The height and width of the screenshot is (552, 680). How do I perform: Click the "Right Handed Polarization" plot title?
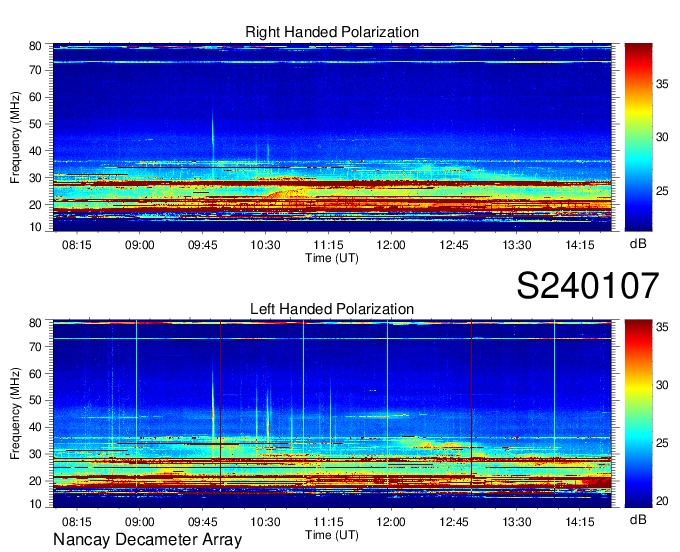tap(332, 32)
